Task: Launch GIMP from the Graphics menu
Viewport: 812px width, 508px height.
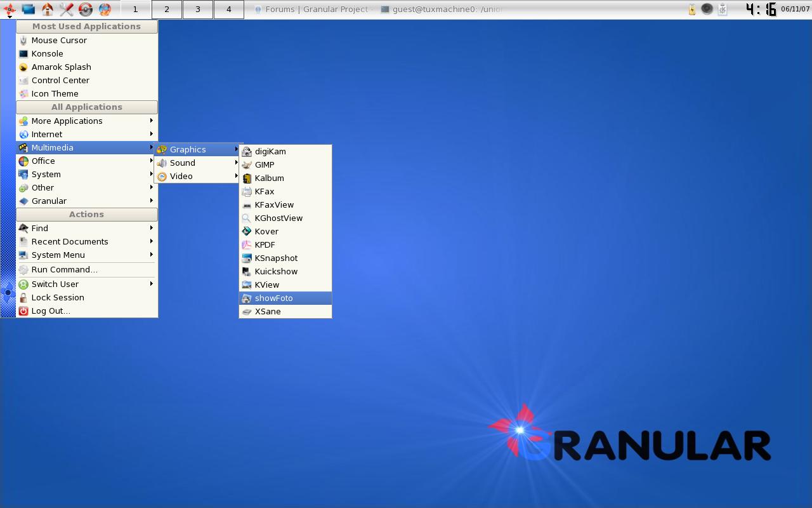Action: click(285, 164)
